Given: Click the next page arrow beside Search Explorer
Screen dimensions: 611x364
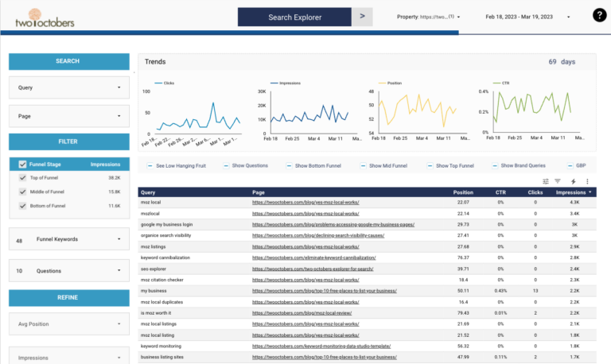Looking at the screenshot, I should pyautogui.click(x=363, y=17).
